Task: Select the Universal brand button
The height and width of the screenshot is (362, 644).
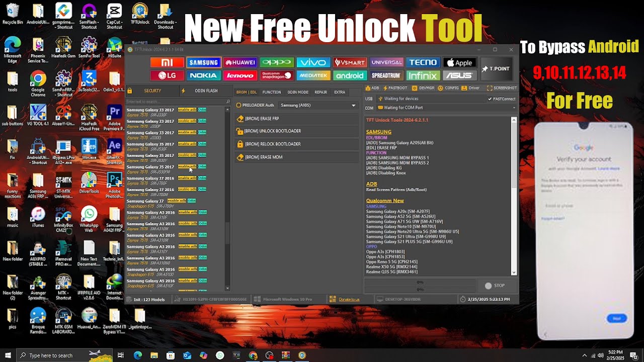Action: 386,62
